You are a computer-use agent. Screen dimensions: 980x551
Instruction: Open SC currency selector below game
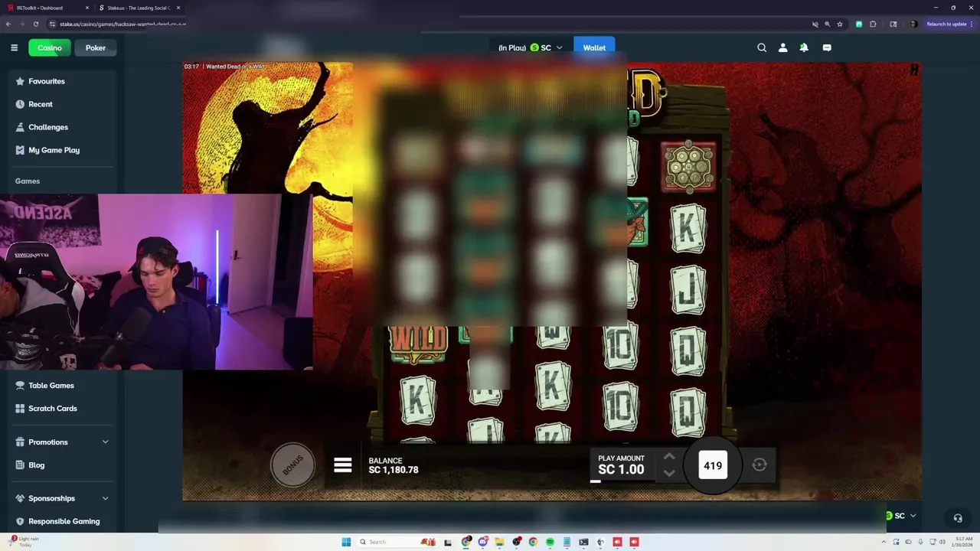coord(900,516)
